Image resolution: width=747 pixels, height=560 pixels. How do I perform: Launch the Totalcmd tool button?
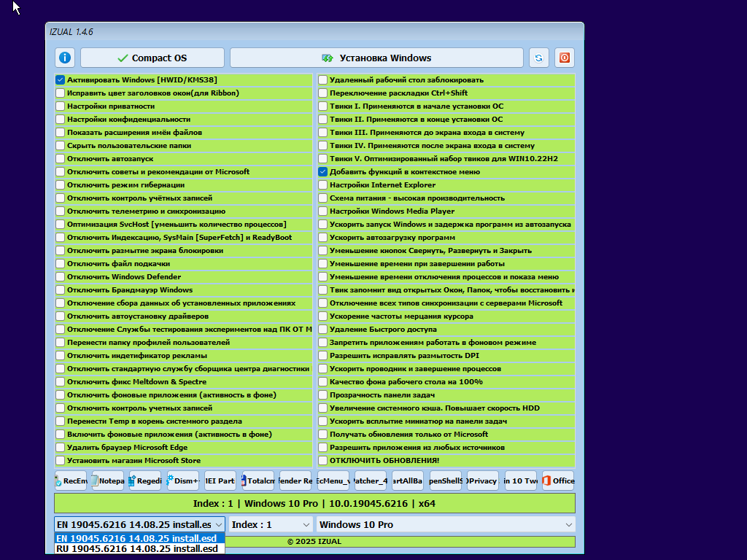point(258,481)
